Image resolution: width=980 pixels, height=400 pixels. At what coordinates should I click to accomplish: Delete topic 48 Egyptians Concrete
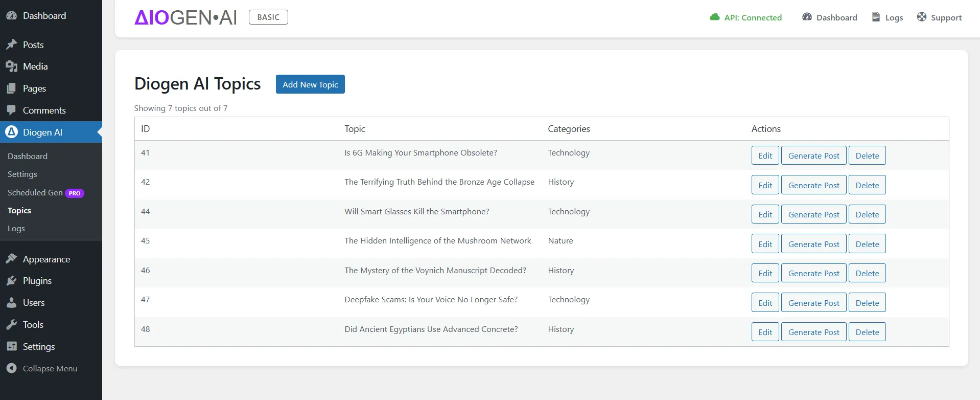[x=867, y=332]
